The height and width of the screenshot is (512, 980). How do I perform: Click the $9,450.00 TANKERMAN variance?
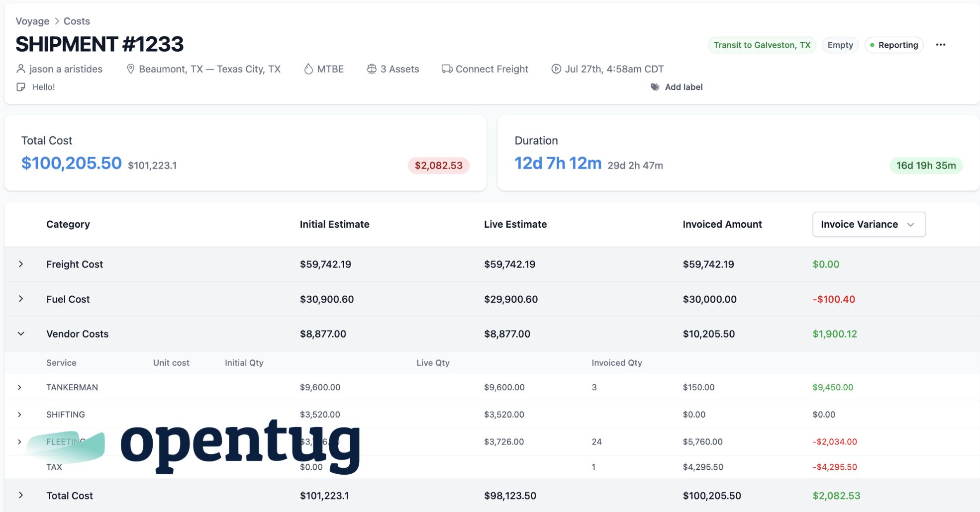point(833,387)
